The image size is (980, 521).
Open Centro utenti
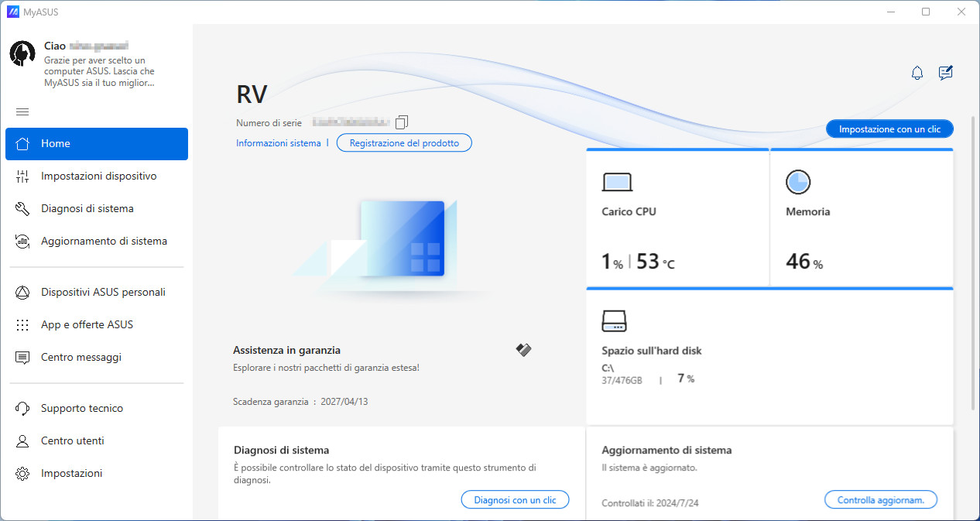[x=97, y=440]
